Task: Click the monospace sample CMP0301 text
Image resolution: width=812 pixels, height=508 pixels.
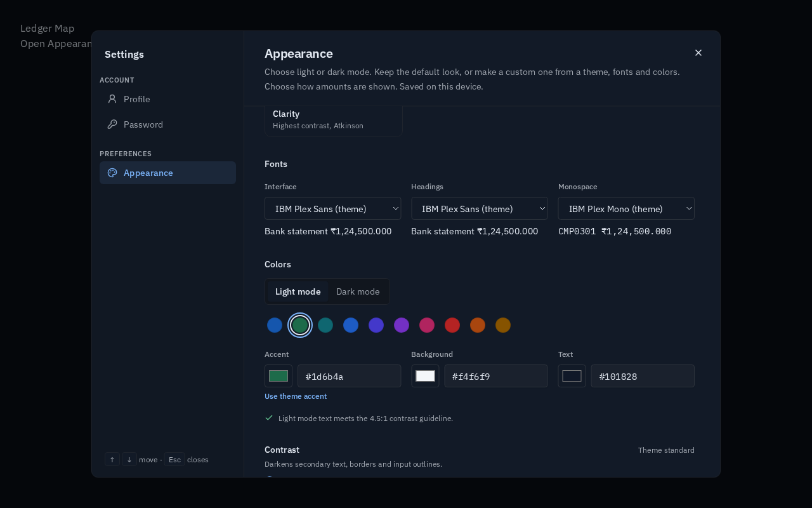Action: click(x=615, y=231)
